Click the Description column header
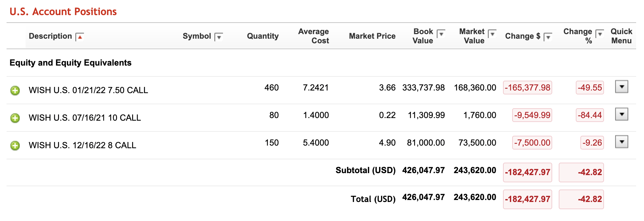The height and width of the screenshot is (221, 644). coord(50,36)
